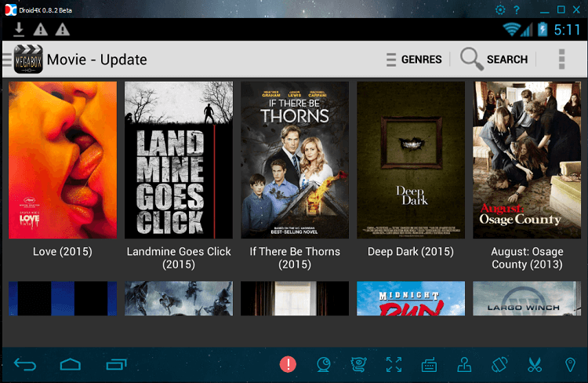
Task: Open the blue and black striped poster
Action: 63,298
